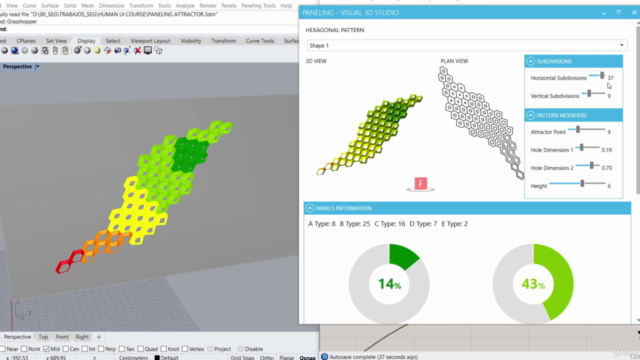Toggle Ortho mode in status bar
Screen dimensions: 640x360
point(267,358)
